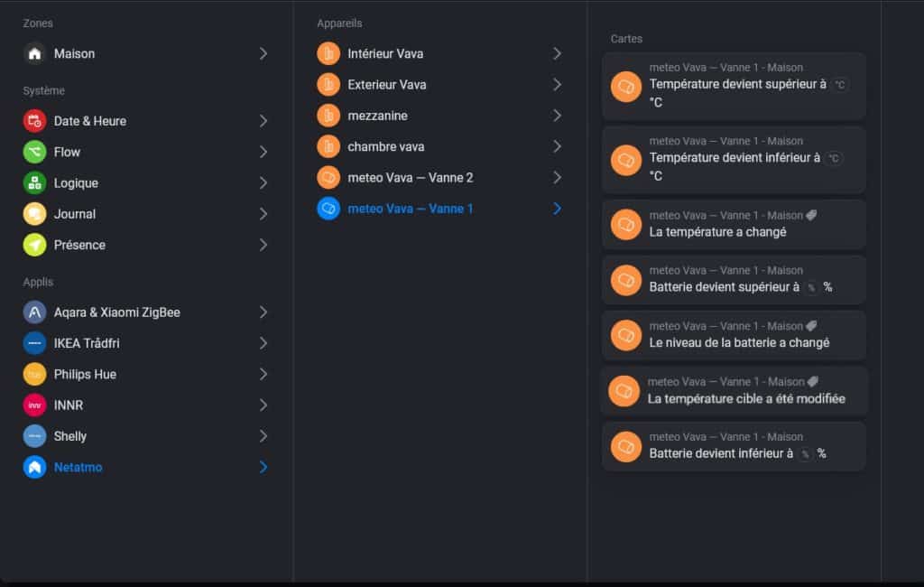Select the Shelly app entry
The image size is (924, 587).
pyautogui.click(x=146, y=436)
